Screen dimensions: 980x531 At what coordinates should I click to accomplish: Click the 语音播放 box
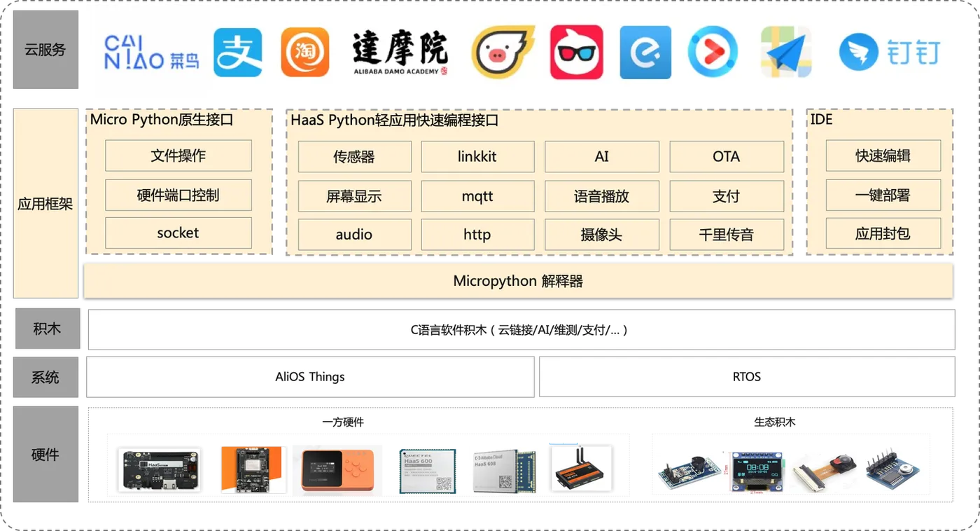602,196
